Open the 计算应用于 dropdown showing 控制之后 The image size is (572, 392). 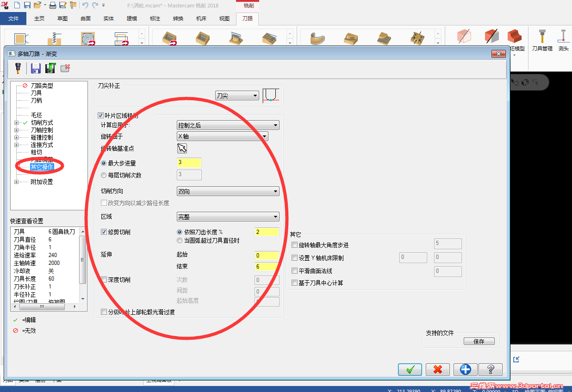click(228, 125)
